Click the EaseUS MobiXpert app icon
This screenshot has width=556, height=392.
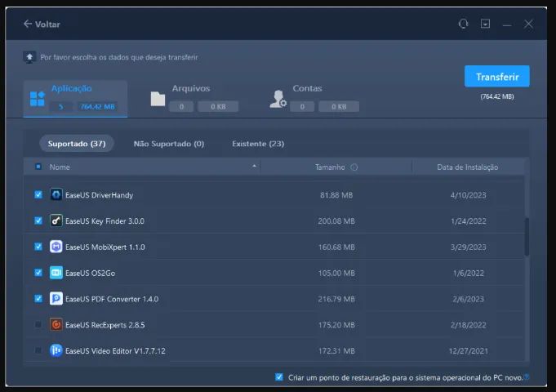click(x=56, y=247)
